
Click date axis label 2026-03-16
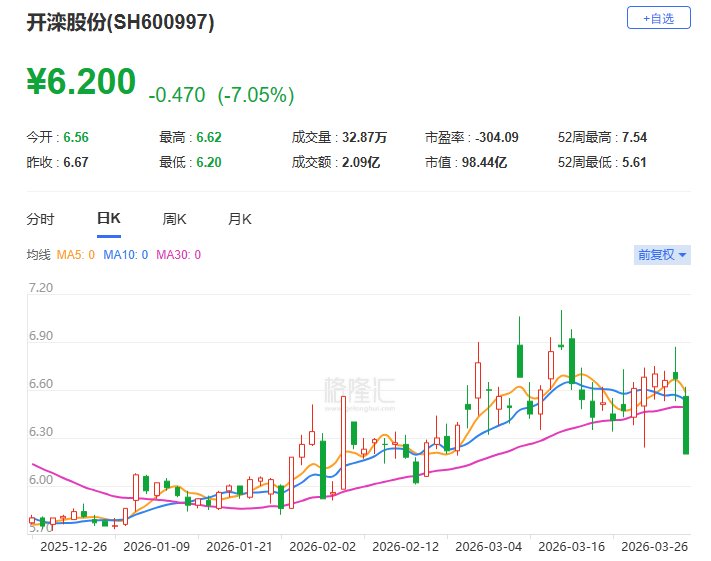click(x=571, y=546)
